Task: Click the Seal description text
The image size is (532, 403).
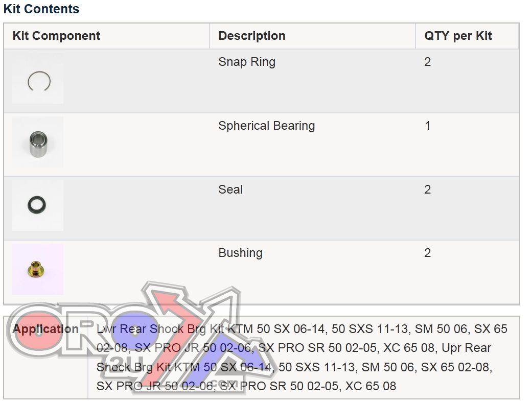Action: point(230,189)
